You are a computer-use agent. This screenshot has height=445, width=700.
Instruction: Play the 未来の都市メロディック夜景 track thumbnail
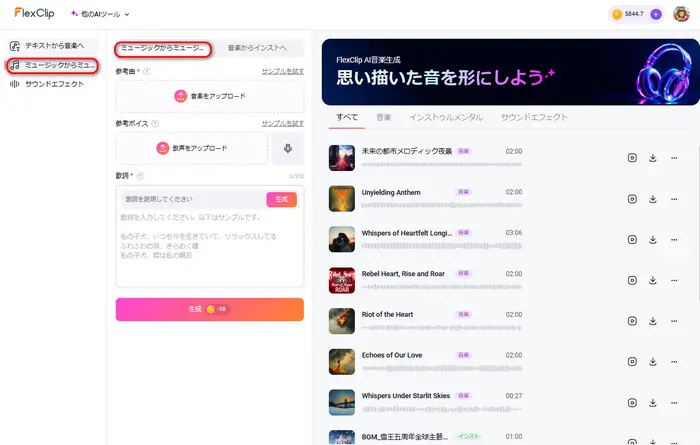point(342,158)
